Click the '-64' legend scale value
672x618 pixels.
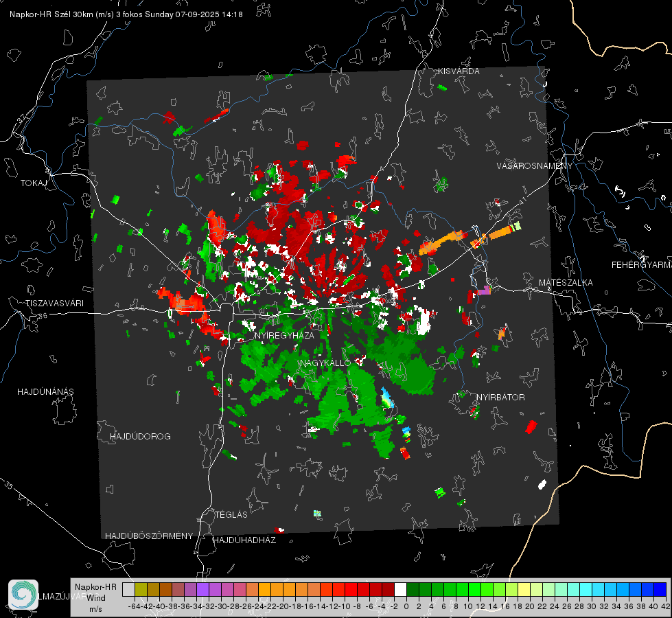click(135, 607)
